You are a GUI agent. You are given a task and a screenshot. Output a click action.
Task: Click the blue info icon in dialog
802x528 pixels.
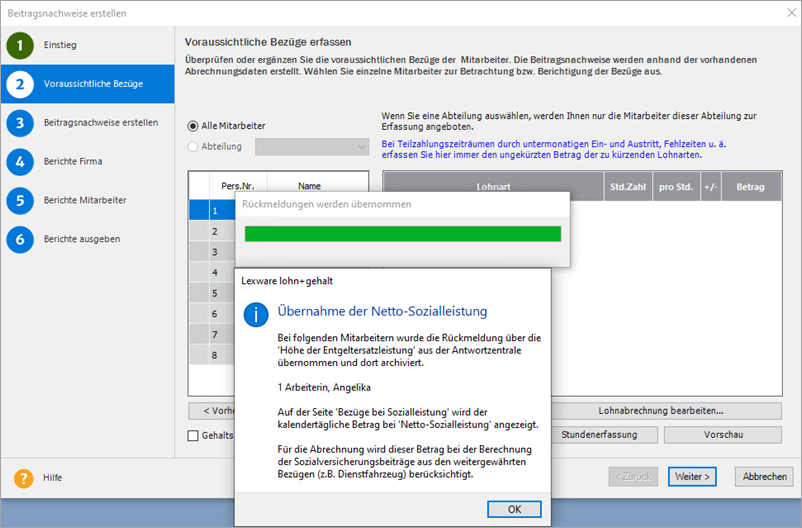click(259, 315)
